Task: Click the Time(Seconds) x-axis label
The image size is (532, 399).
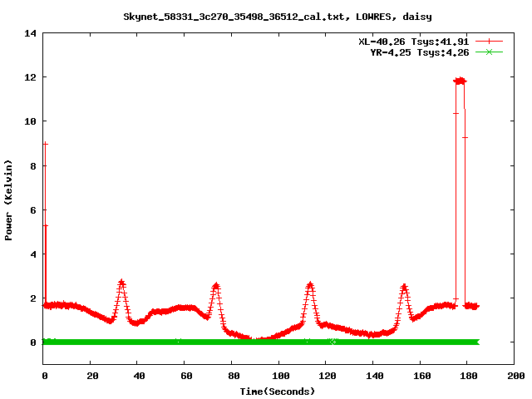Action: (278, 392)
